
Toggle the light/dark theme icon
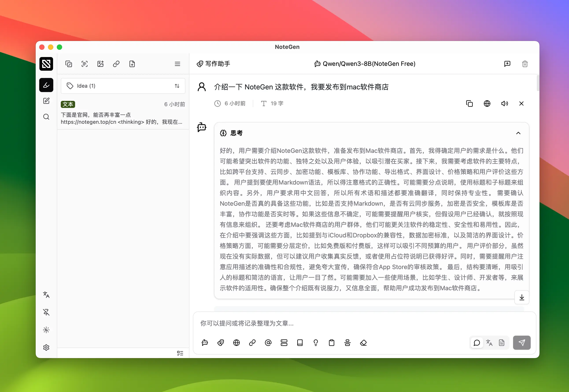[46, 330]
